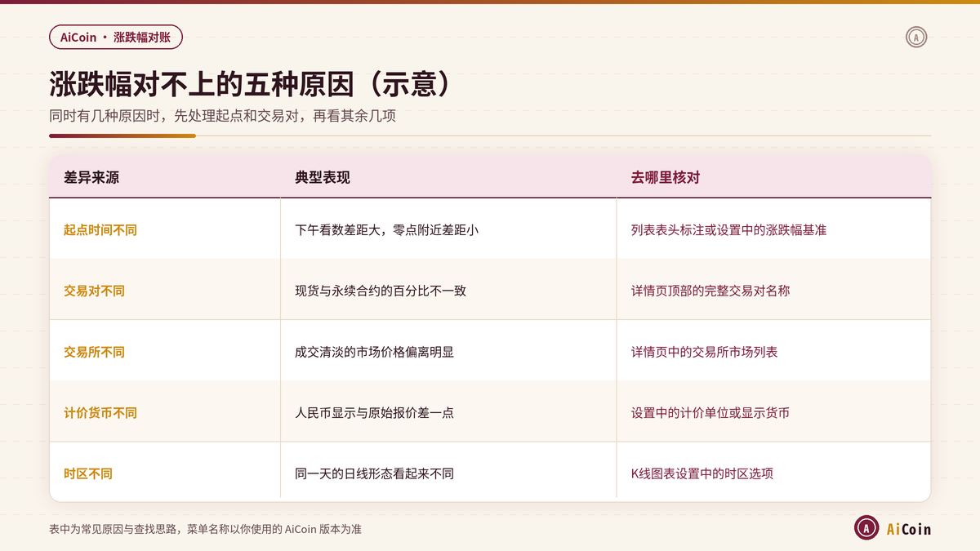This screenshot has width=980, height=551.
Task: Click the cell 下午看数差距大，零点附近差距小
Action: [x=386, y=230]
